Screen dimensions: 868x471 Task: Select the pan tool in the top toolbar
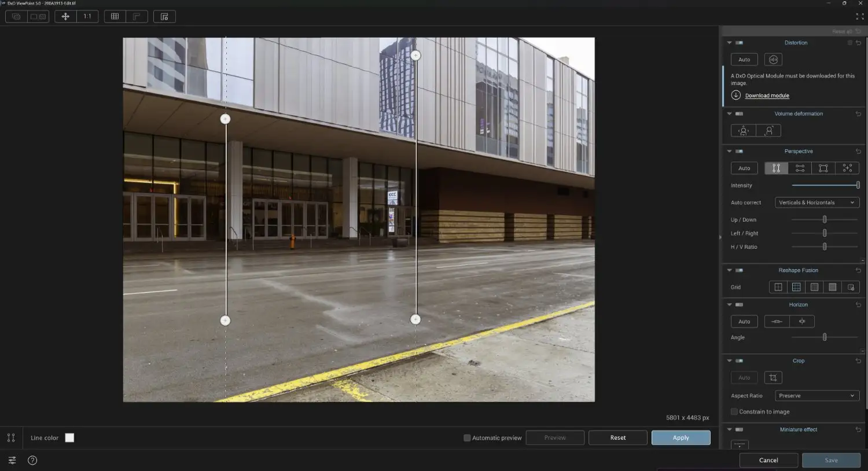[66, 16]
